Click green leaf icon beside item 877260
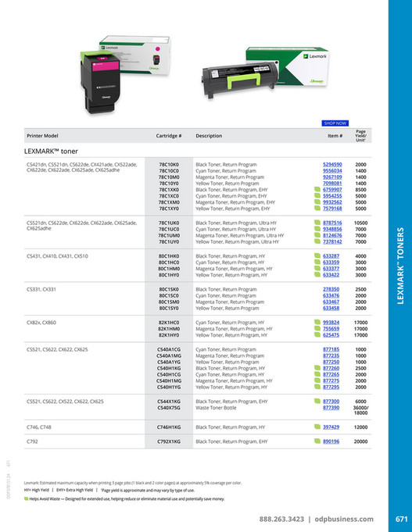Image resolution: width=412 pixels, height=532 pixels. 317,368
